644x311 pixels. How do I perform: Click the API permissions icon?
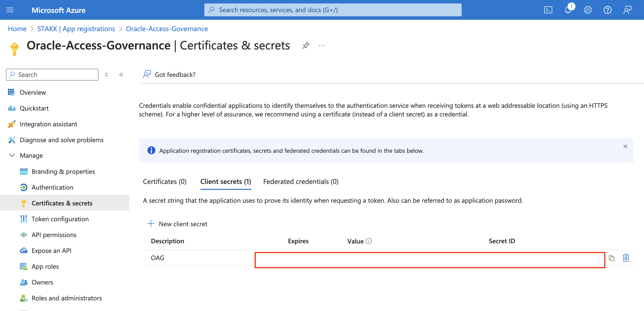point(24,235)
